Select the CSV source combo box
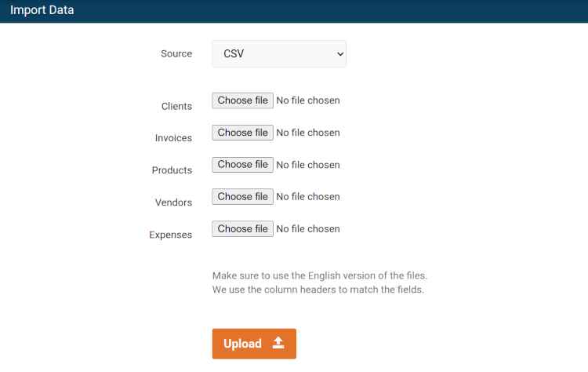Screen dimensions: 588x372 279,54
